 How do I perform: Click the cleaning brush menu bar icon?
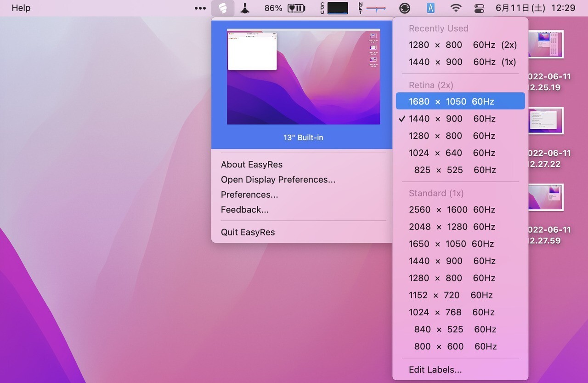(245, 8)
